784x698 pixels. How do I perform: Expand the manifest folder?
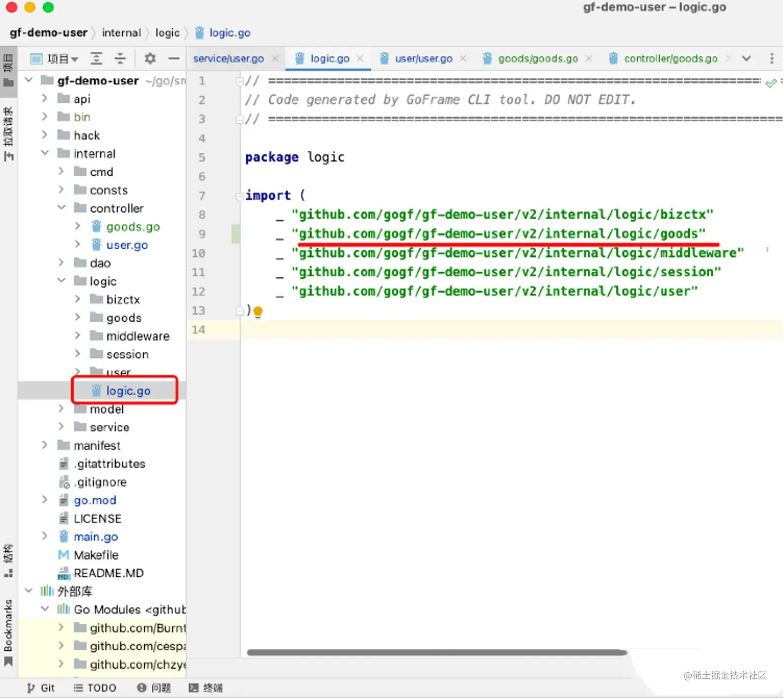tap(45, 445)
